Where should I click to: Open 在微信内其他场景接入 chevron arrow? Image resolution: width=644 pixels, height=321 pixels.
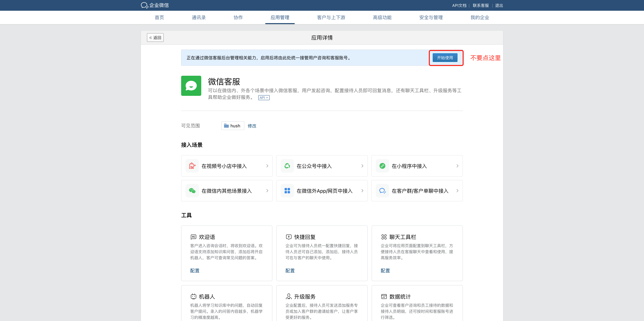click(x=267, y=191)
